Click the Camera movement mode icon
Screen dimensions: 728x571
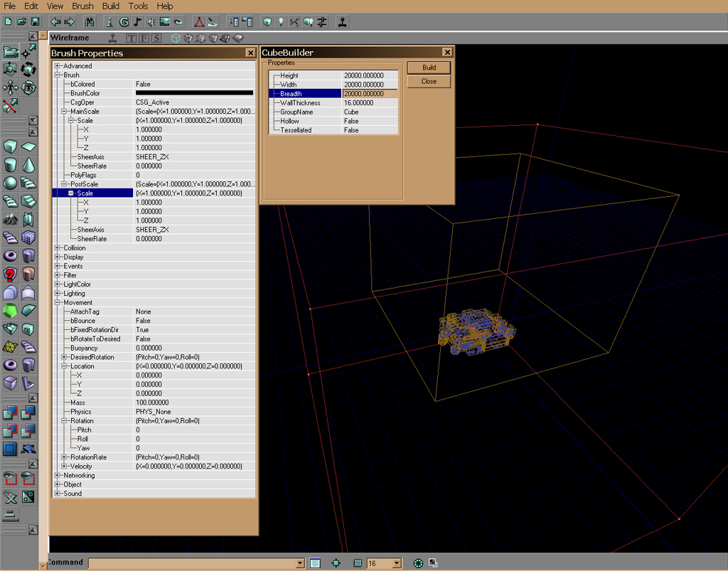pos(10,51)
